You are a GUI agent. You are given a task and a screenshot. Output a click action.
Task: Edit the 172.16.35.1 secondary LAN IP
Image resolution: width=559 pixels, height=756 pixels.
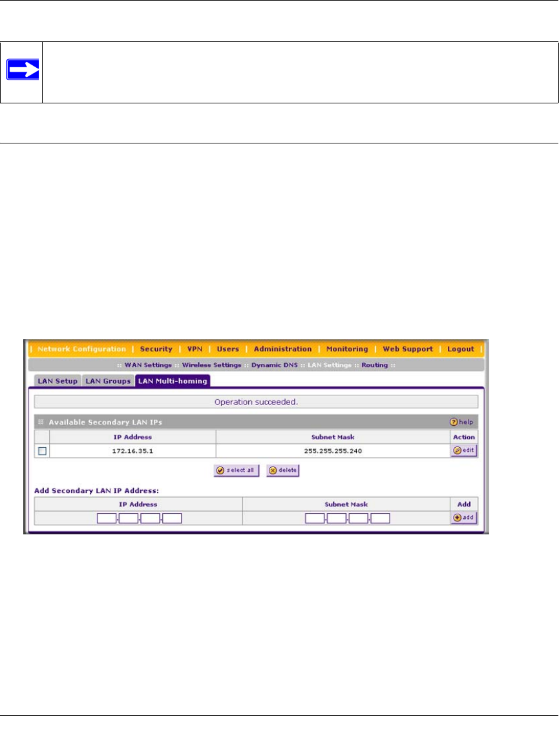point(464,450)
